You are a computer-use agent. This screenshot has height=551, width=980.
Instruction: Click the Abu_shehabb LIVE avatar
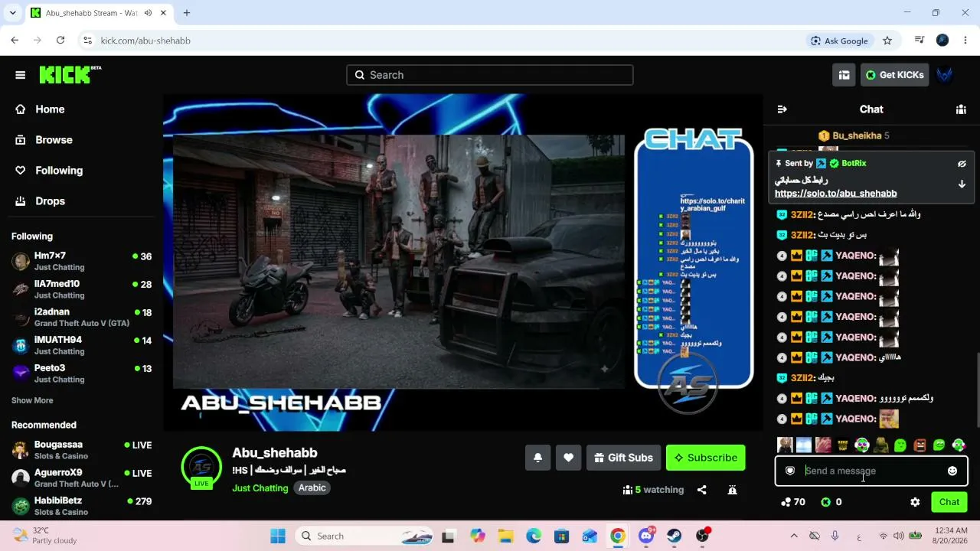tap(201, 467)
